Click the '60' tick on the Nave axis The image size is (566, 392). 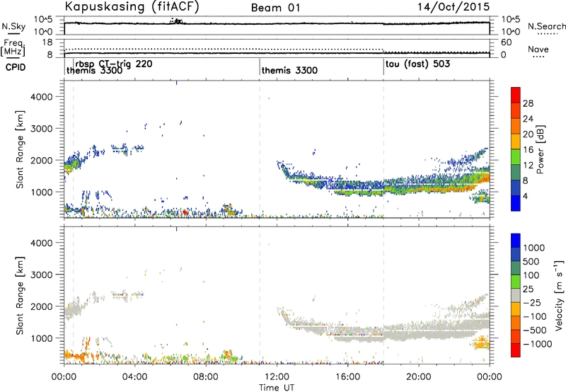tap(507, 42)
